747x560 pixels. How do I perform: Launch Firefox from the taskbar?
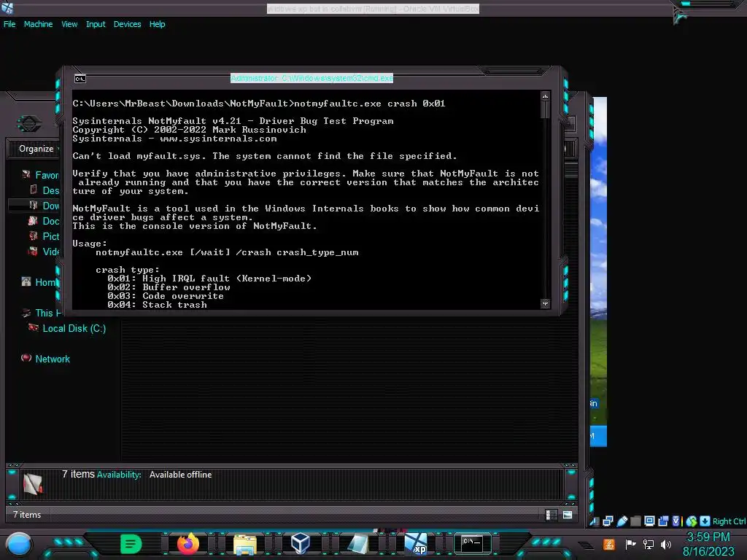tap(187, 543)
